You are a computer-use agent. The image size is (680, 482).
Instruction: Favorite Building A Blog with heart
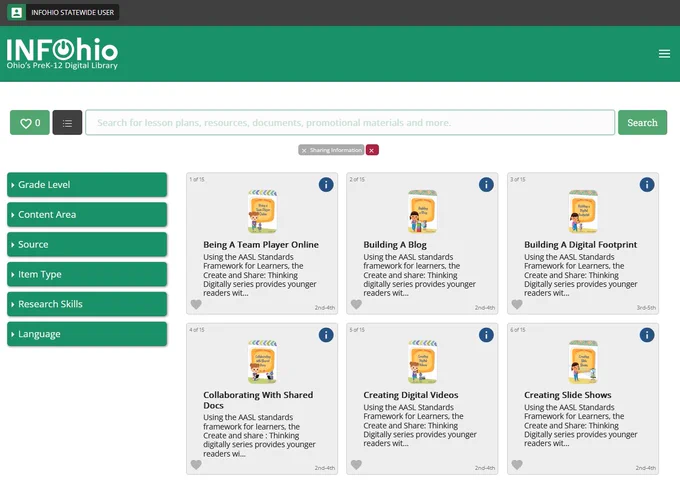click(356, 305)
